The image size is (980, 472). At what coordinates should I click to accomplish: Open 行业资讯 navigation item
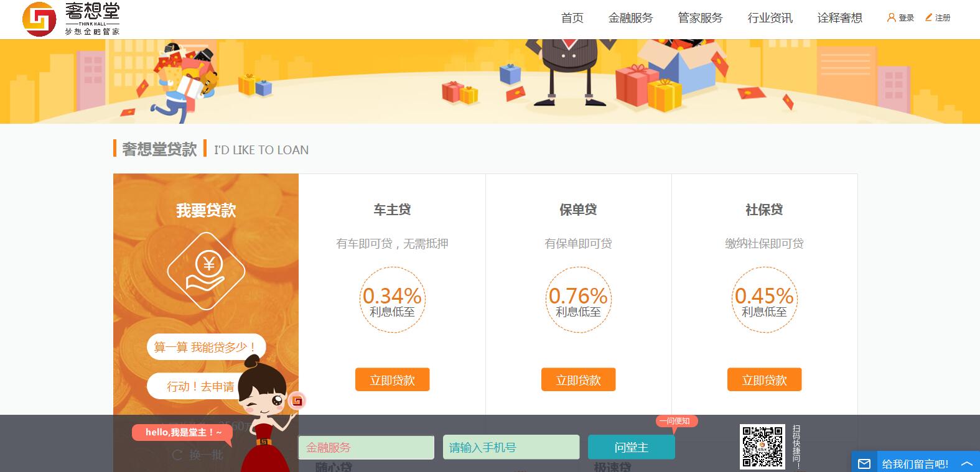[770, 18]
